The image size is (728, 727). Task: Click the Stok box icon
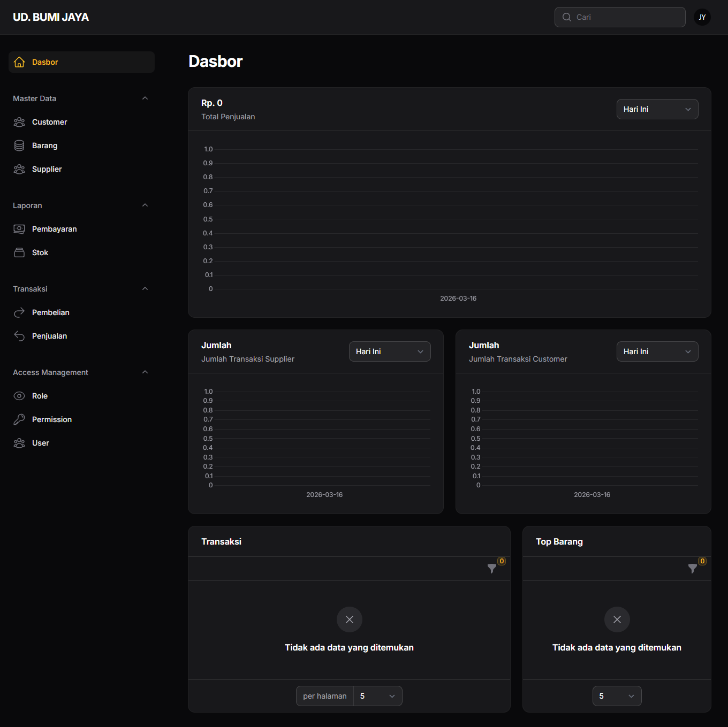coord(19,252)
